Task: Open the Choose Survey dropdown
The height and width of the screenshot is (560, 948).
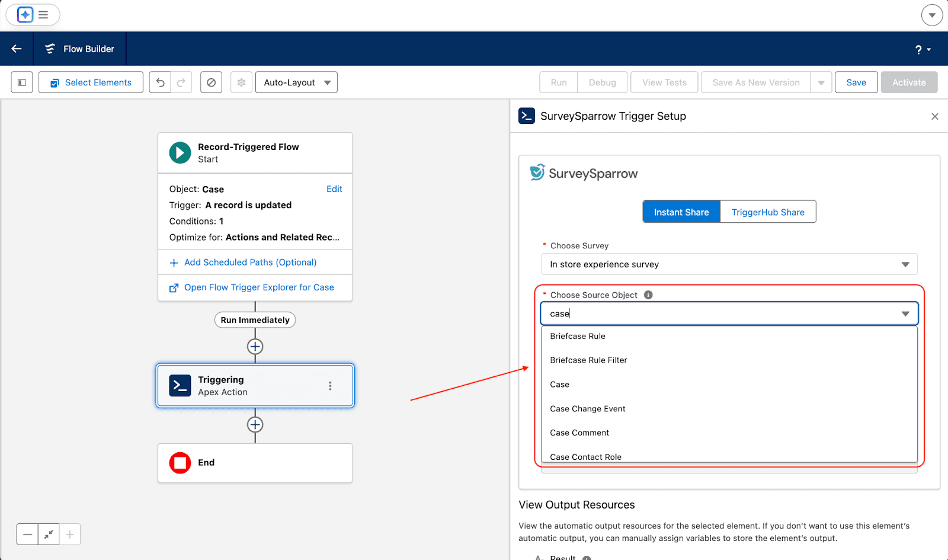Action: click(x=729, y=264)
